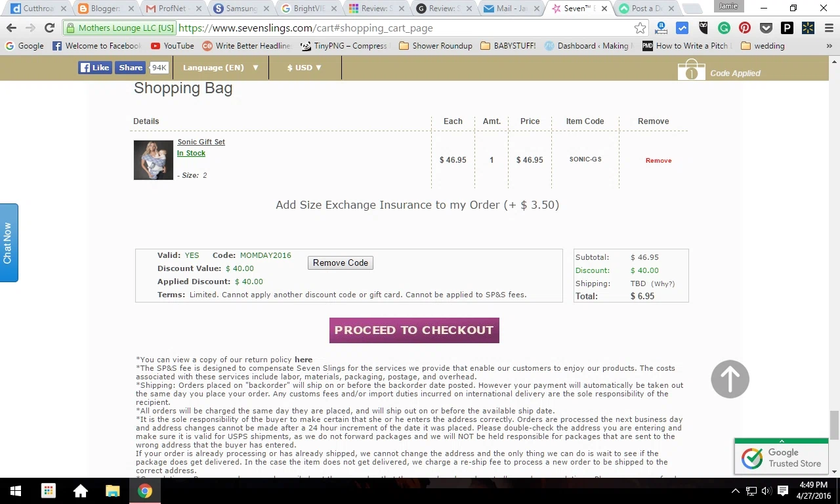Show hidden system tray icons
840x504 pixels.
735,491
